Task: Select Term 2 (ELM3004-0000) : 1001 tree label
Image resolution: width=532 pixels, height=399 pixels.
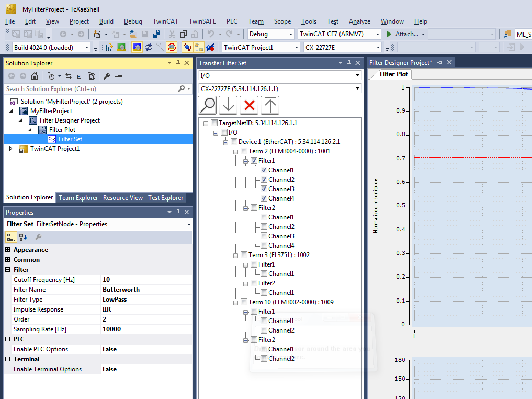Action: [x=289, y=151]
